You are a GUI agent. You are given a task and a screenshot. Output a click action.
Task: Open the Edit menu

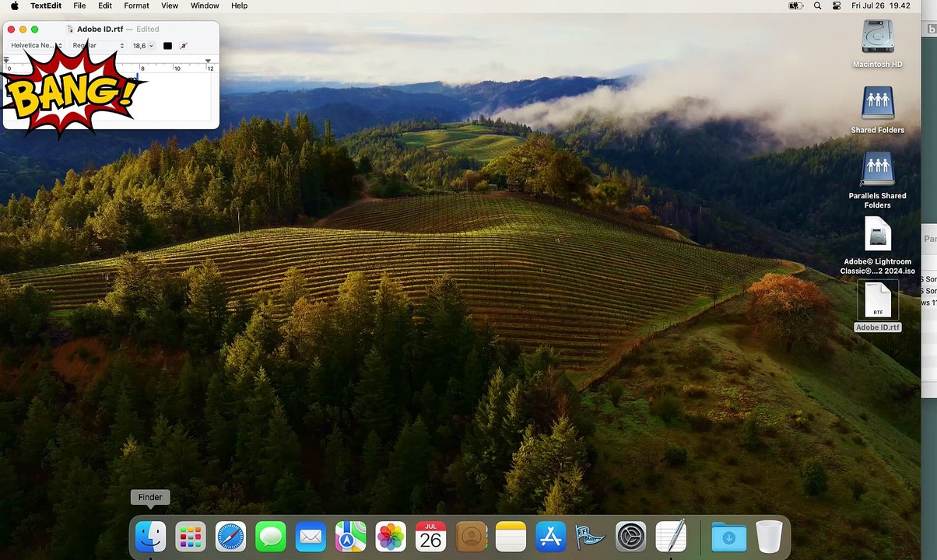coord(105,5)
